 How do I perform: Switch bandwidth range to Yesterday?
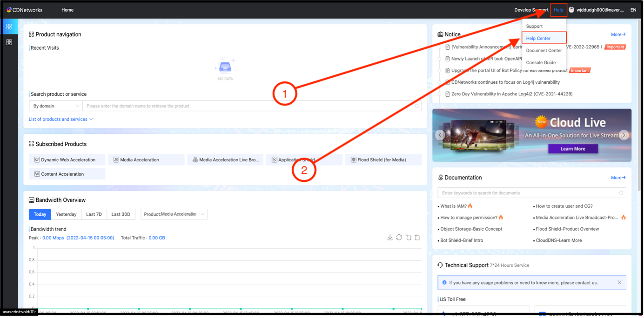pyautogui.click(x=66, y=214)
